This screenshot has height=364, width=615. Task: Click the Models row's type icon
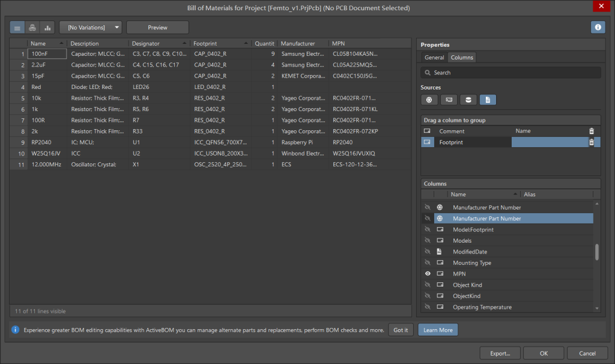tap(440, 240)
